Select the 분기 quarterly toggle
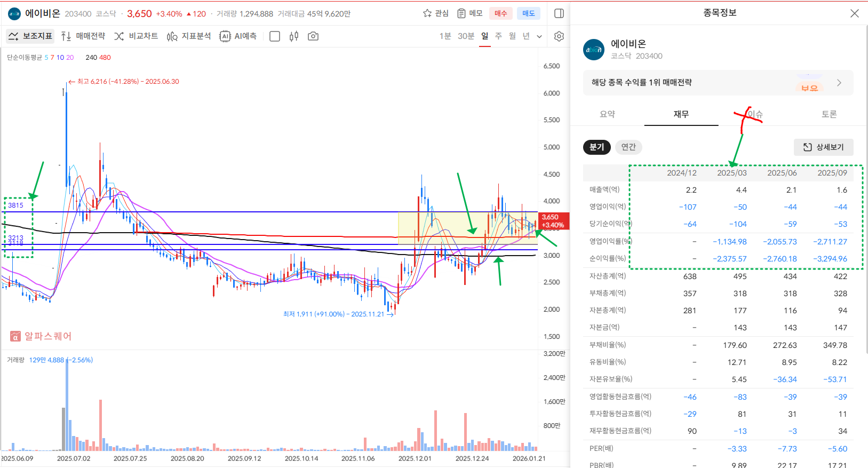 [596, 147]
